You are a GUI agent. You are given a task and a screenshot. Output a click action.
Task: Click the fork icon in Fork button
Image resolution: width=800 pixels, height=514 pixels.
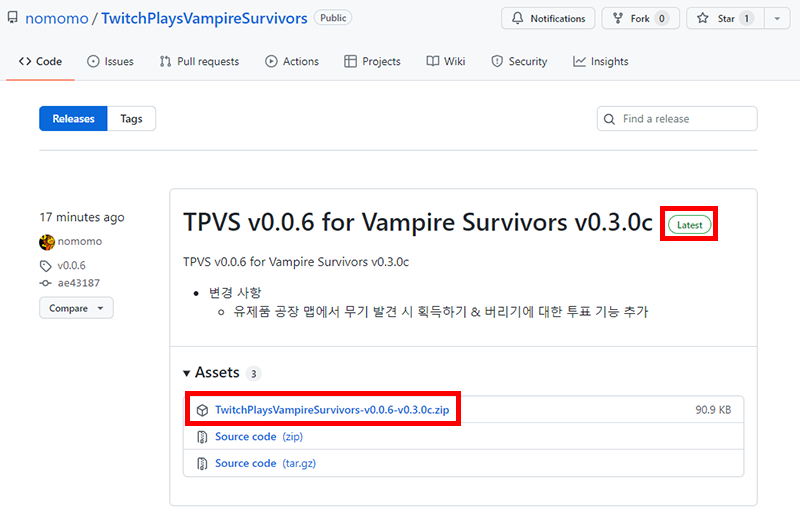point(618,18)
